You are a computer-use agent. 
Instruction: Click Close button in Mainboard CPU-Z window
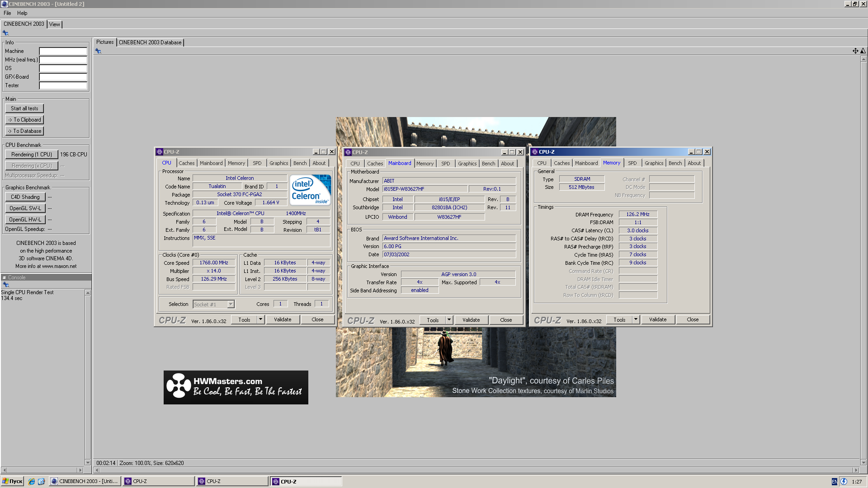tap(506, 320)
